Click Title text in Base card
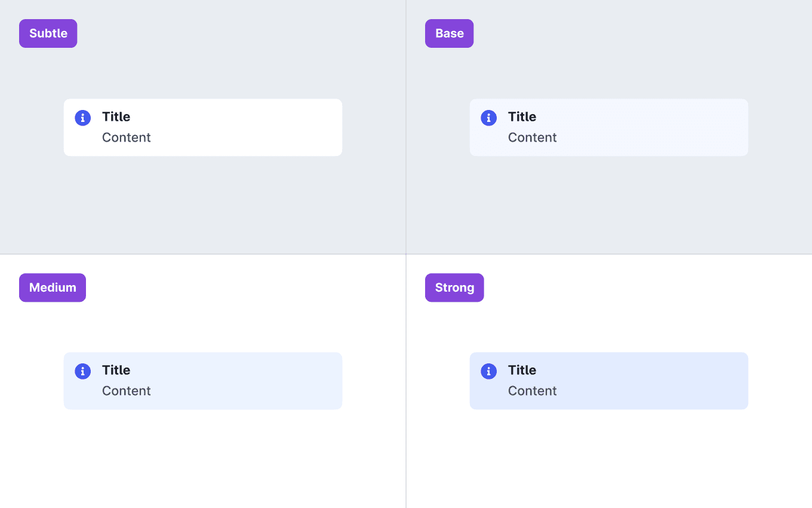812x508 pixels. (x=522, y=117)
